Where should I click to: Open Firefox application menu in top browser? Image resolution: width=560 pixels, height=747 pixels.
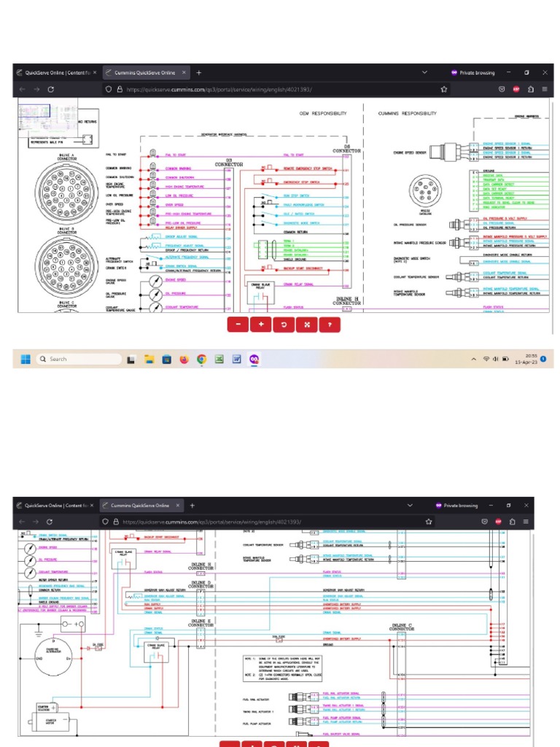[544, 89]
